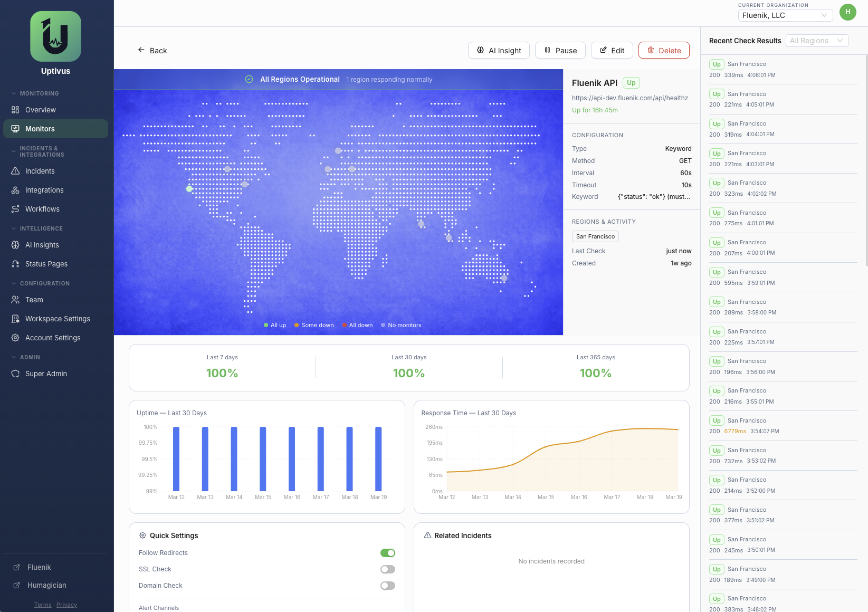Open the All Regions filter dropdown
The height and width of the screenshot is (612, 868).
tap(816, 41)
